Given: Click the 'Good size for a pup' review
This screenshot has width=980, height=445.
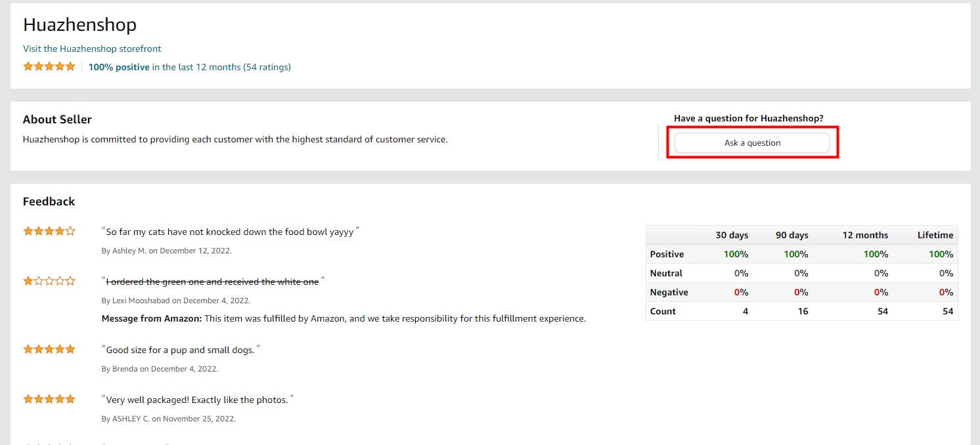Looking at the screenshot, I should point(180,350).
